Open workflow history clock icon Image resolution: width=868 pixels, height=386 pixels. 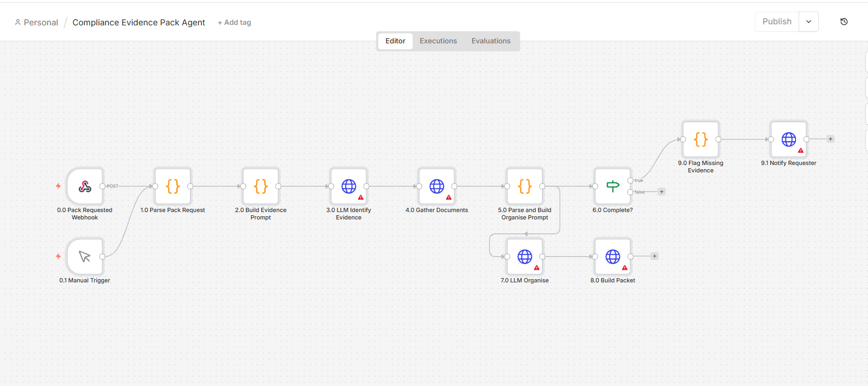click(x=844, y=22)
